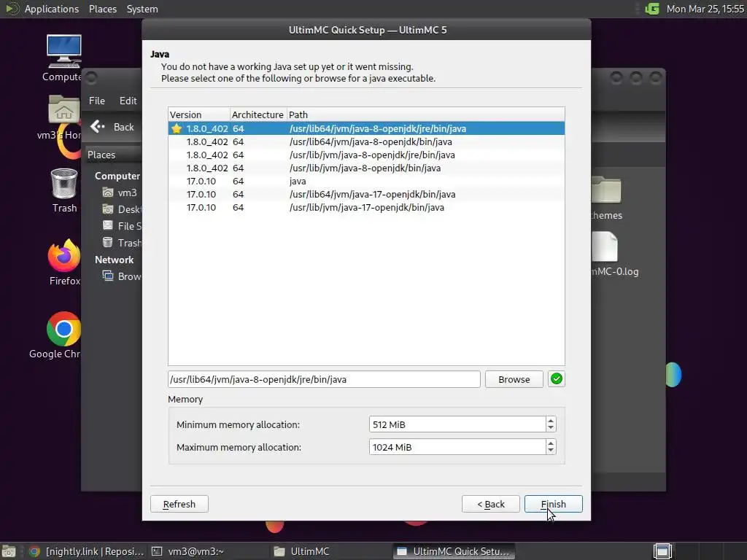
Task: Switch to the nightly.link Chrome taskbar window
Action: [x=87, y=551]
